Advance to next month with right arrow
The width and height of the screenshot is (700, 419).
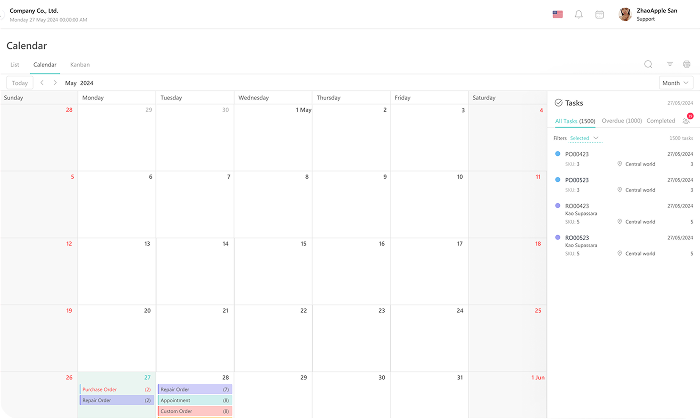click(55, 83)
